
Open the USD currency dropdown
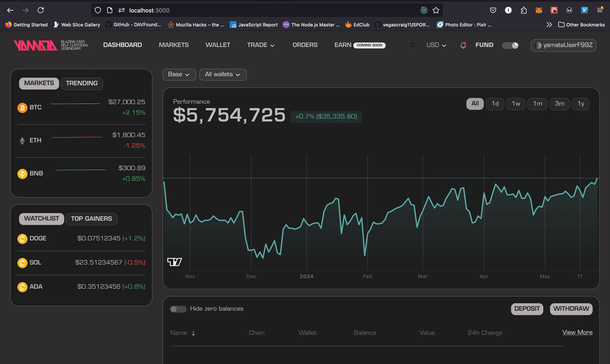tap(436, 45)
